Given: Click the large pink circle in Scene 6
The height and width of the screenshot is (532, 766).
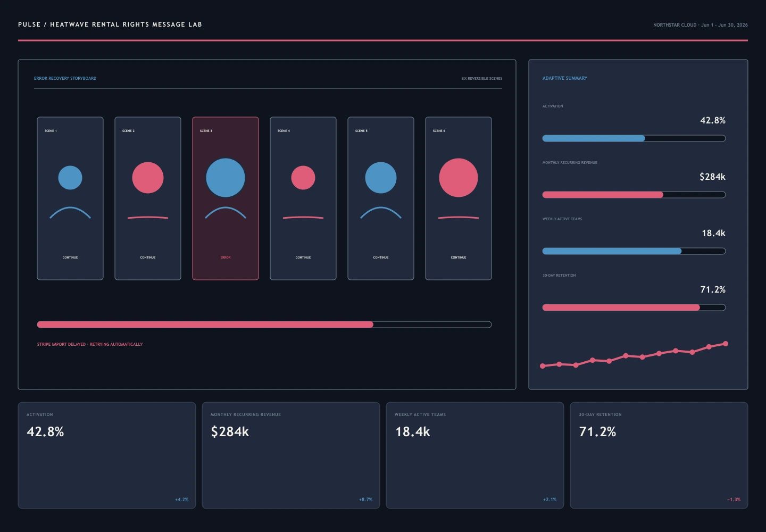Looking at the screenshot, I should [459, 178].
